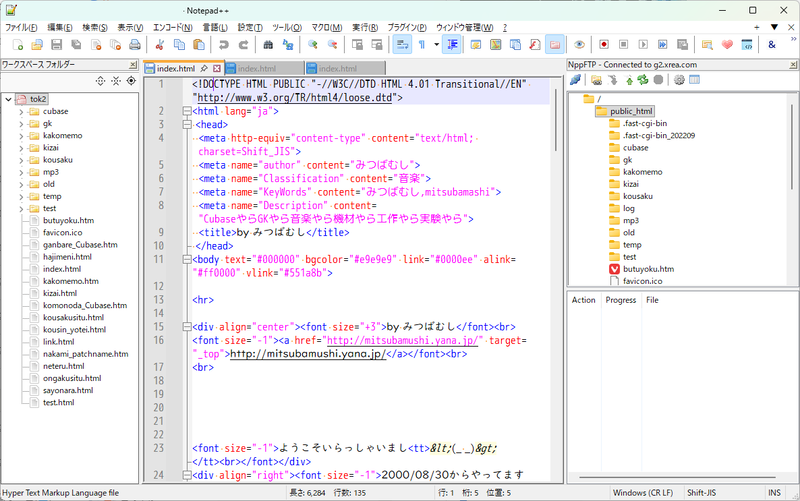
Task: Collapse the tok2 root folder
Action: (x=8, y=99)
